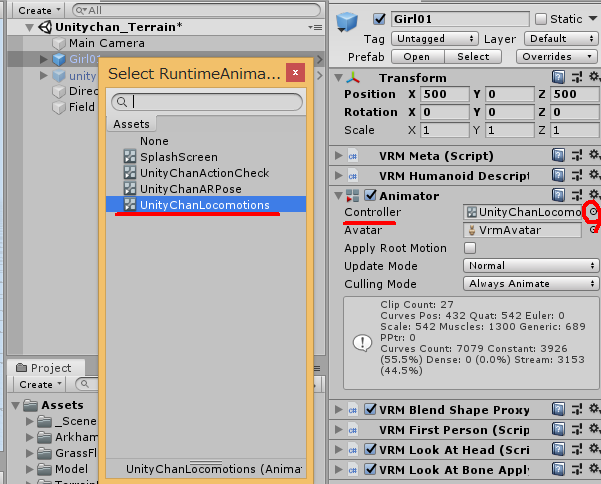The height and width of the screenshot is (484, 601).
Task: Enable Apply Root Motion checkbox
Action: (x=470, y=248)
